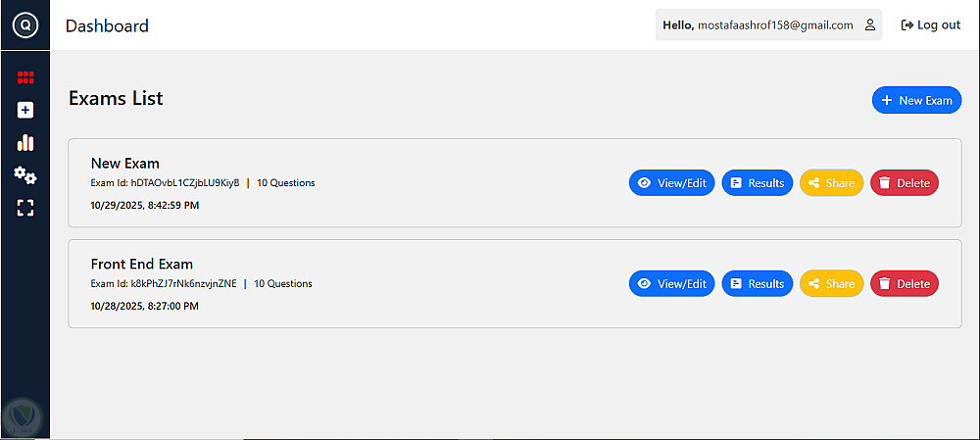This screenshot has height=440, width=980.
Task: Click the Q logo in sidebar
Action: 25,25
